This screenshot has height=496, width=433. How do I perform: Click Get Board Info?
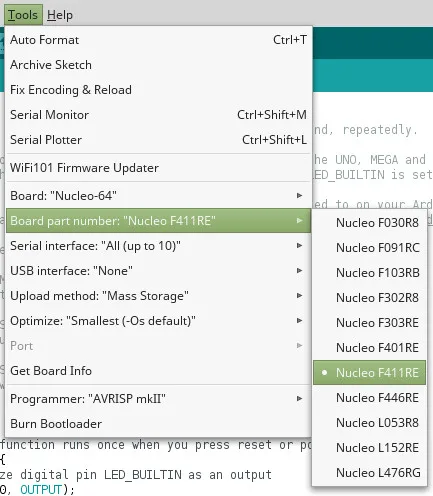pos(158,371)
